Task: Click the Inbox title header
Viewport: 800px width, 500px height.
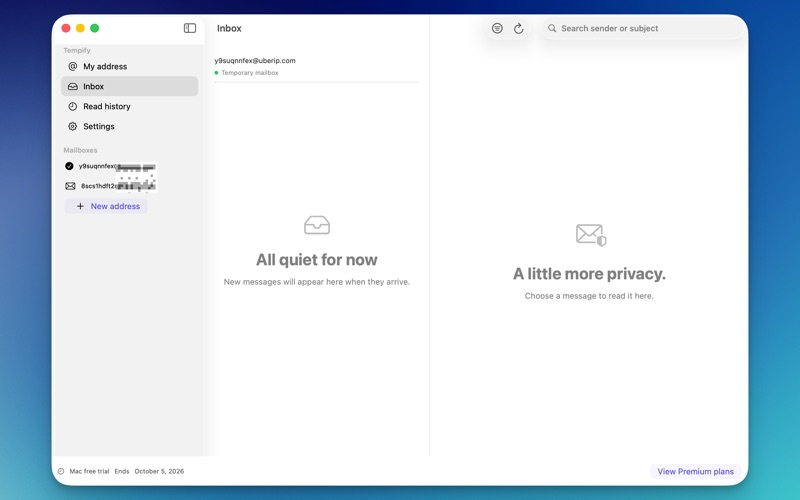Action: pyautogui.click(x=229, y=29)
